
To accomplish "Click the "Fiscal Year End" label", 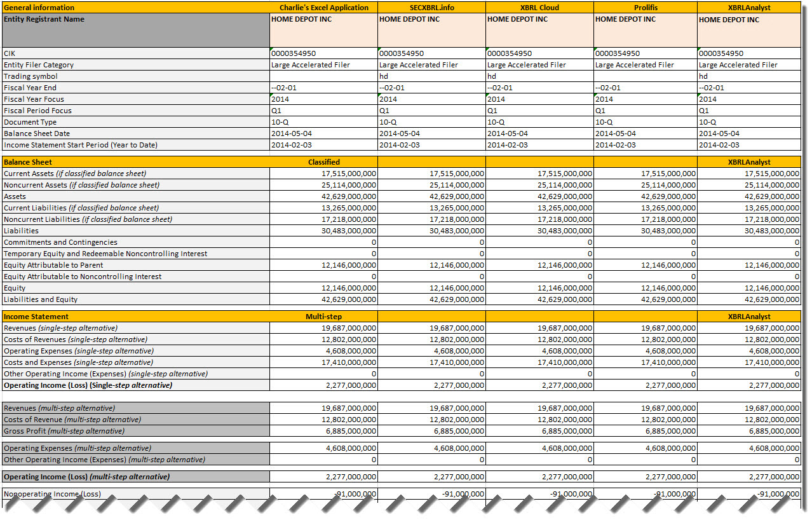I will pyautogui.click(x=136, y=88).
